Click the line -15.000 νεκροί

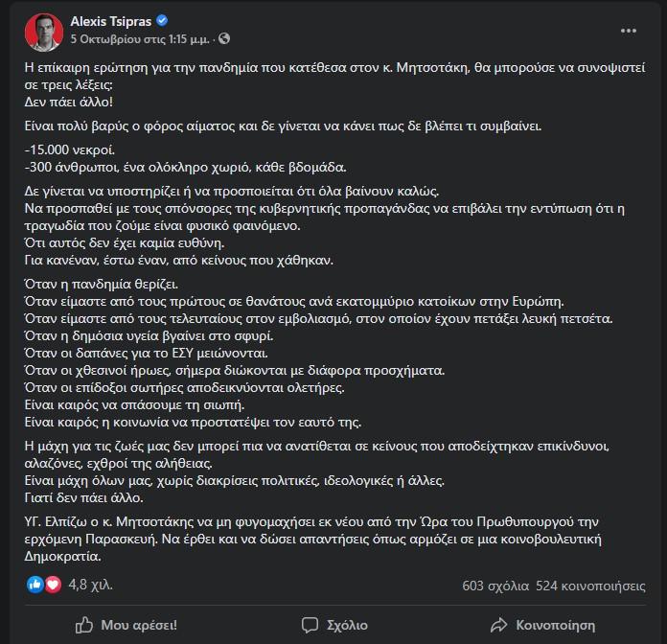point(70,150)
